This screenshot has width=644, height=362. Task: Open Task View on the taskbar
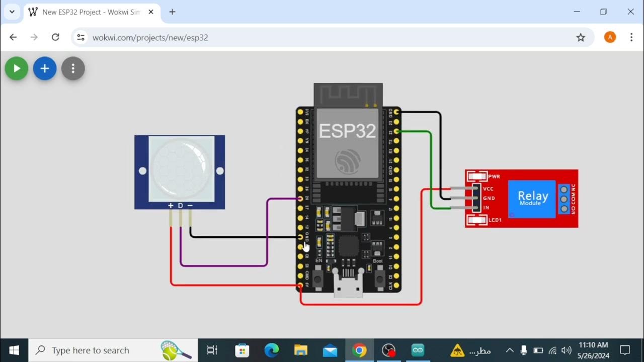pos(212,350)
